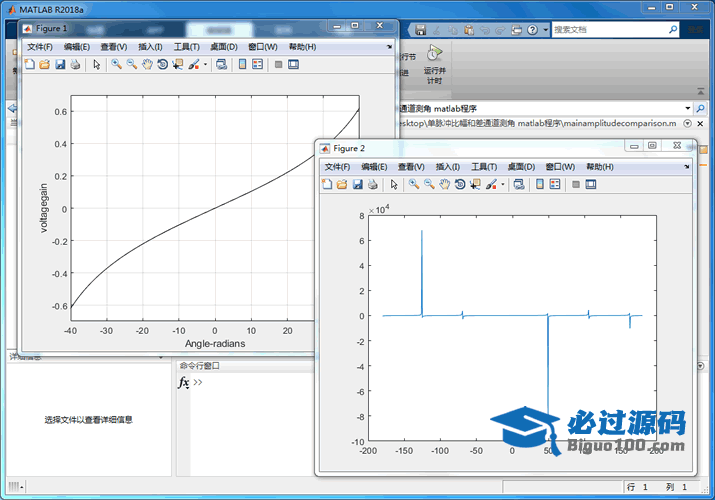715x500 pixels.
Task: Select Brush data tool in Figure 2 toolbar
Action: point(491,184)
